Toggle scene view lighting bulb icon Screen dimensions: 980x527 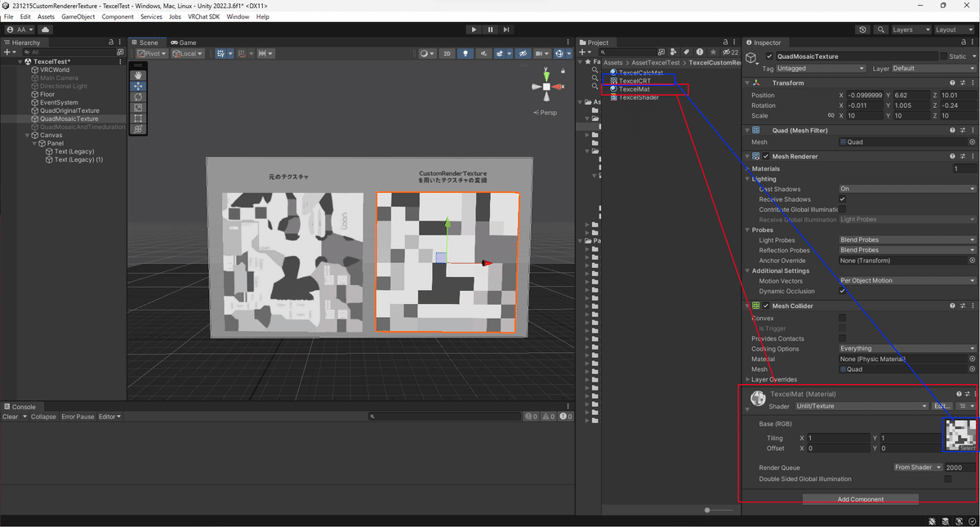465,53
